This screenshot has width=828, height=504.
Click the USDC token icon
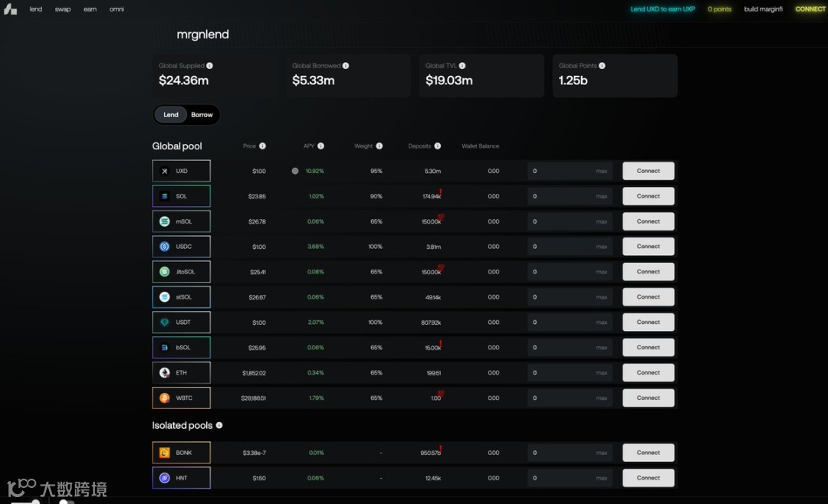click(x=165, y=247)
